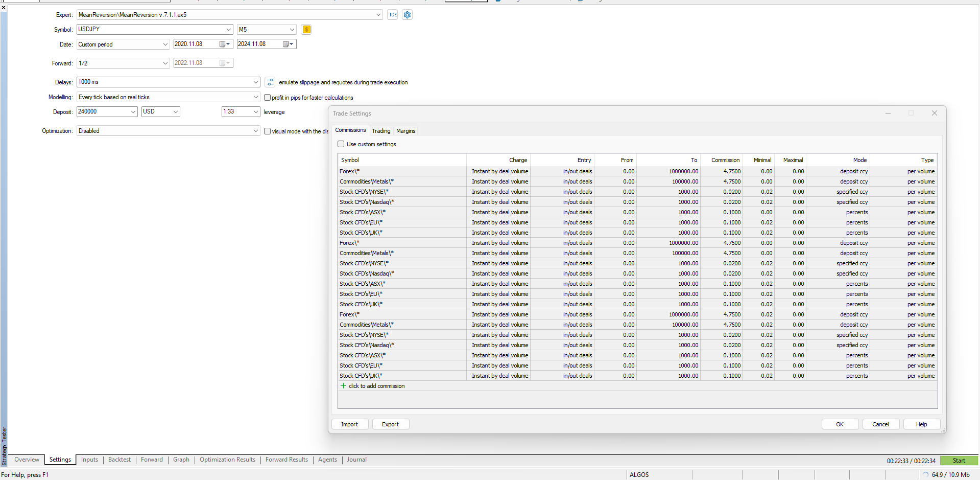Open start date calendar picker
This screenshot has width=980, height=480.
225,44
